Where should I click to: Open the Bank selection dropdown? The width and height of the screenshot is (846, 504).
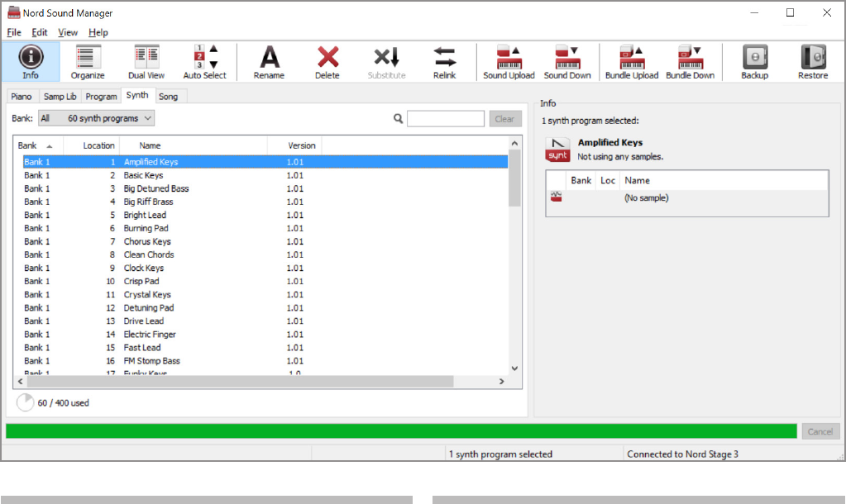pos(97,118)
